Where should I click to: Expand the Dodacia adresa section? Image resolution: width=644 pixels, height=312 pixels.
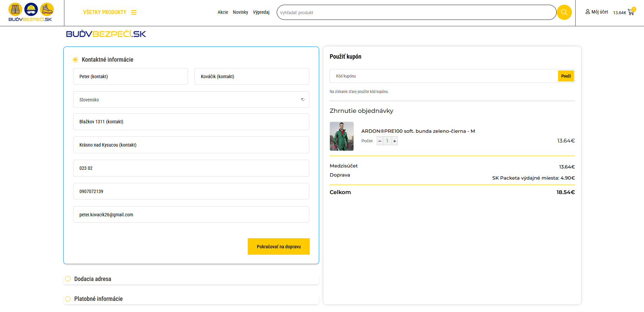click(x=93, y=279)
